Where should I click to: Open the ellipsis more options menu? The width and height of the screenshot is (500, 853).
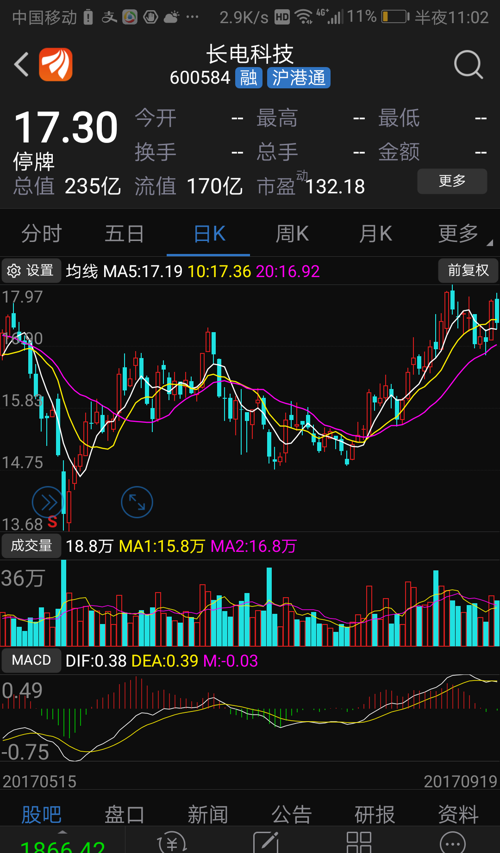point(452,842)
